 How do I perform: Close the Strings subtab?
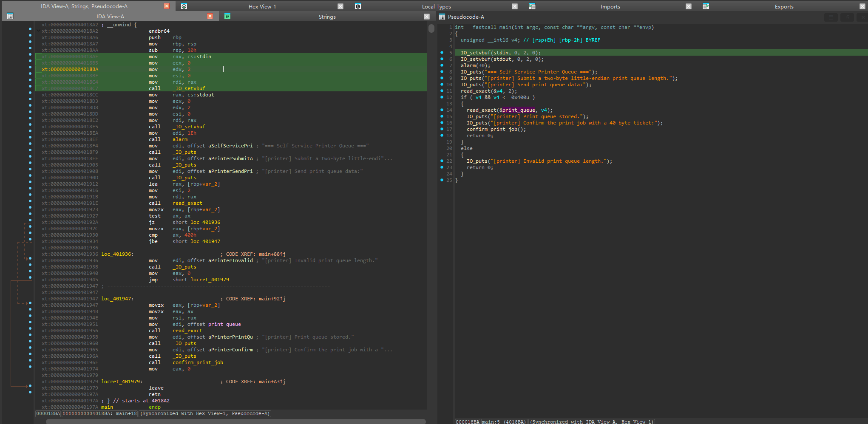pos(427,17)
